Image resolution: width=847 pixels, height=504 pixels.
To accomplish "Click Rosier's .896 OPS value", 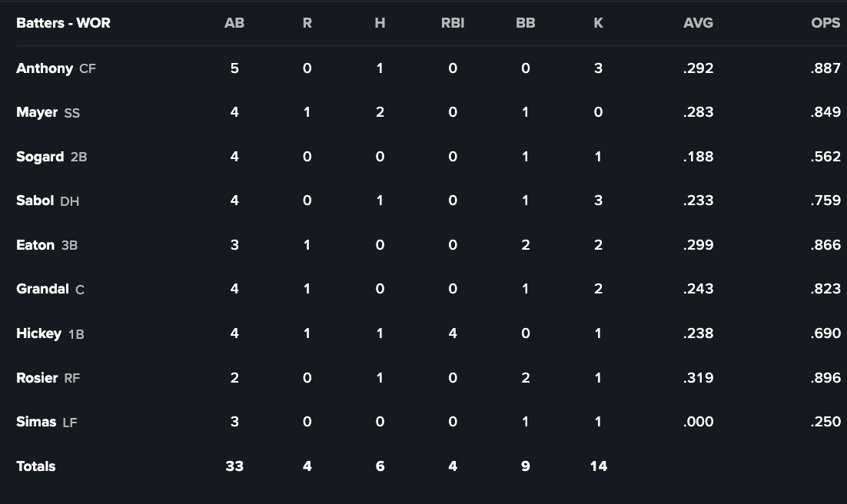I will pyautogui.click(x=825, y=378).
